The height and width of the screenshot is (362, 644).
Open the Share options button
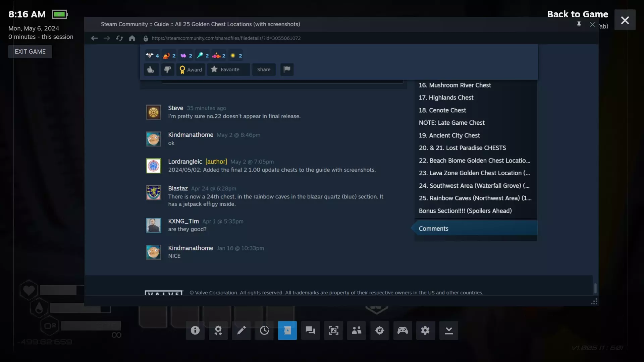[x=264, y=69]
